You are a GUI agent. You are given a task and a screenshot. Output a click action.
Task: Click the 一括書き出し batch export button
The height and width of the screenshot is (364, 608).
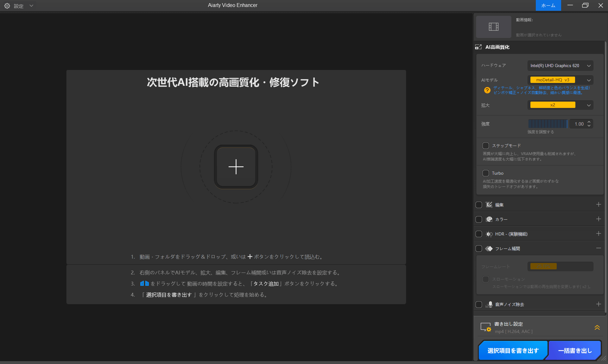coord(575,351)
